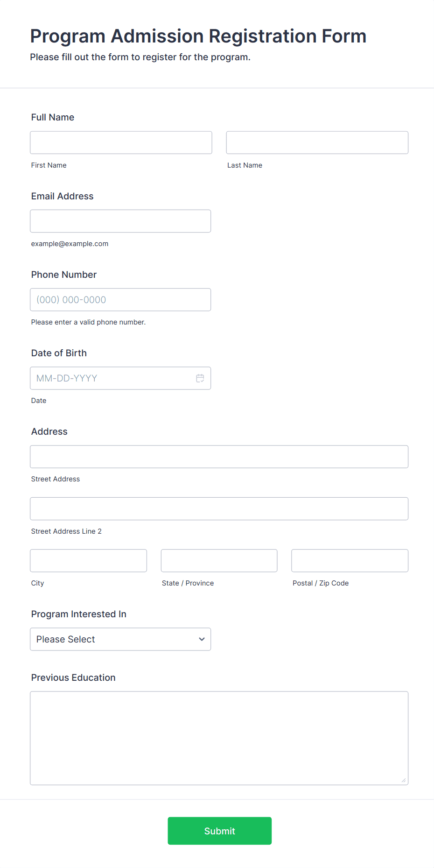Image resolution: width=434 pixels, height=868 pixels.
Task: Focus the Last Name text box
Action: tap(317, 142)
